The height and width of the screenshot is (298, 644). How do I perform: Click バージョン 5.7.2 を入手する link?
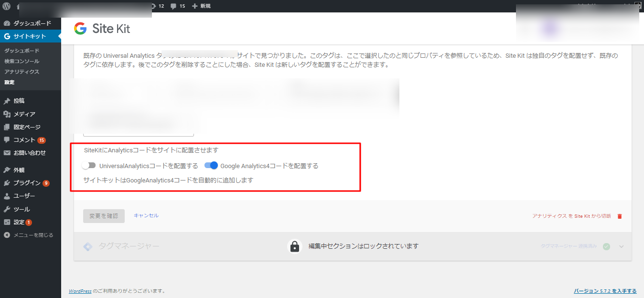(x=605, y=291)
